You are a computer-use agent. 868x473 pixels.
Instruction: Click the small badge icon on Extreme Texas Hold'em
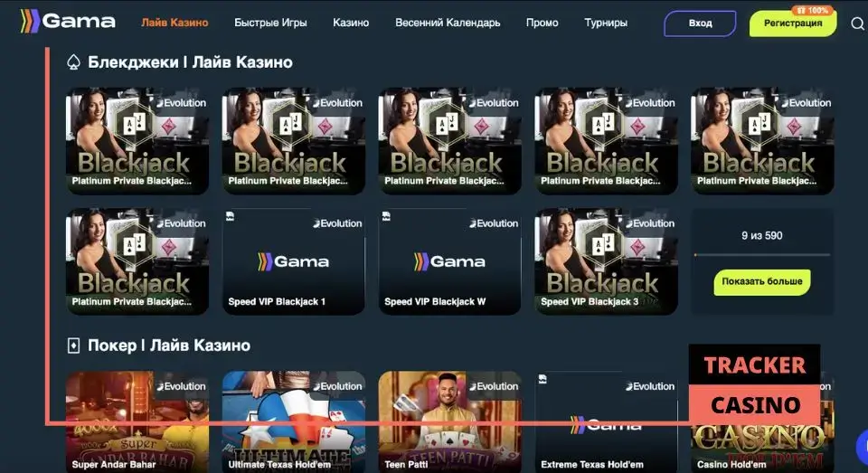[x=542, y=379]
